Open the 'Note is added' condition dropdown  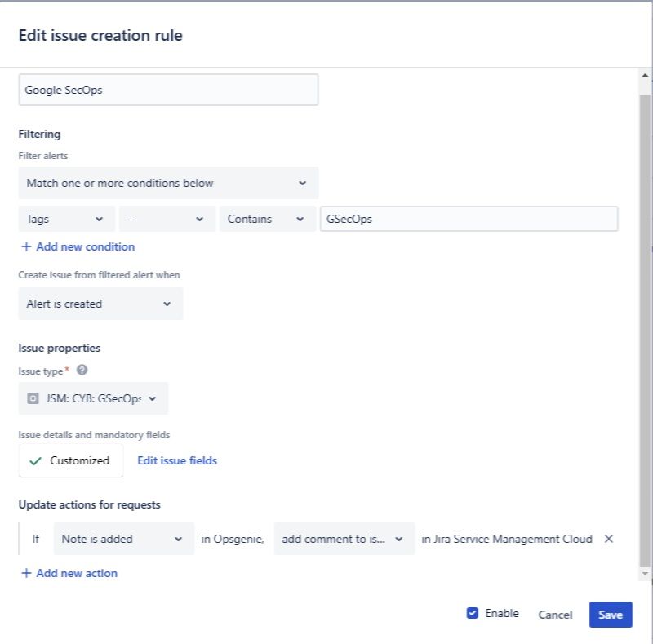click(124, 539)
